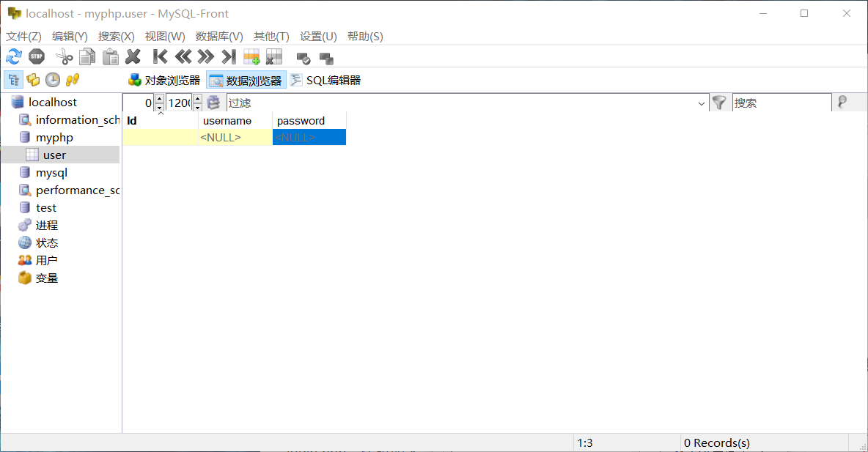Click the Copy icon in the toolbar
The width and height of the screenshot is (868, 452).
point(87,56)
